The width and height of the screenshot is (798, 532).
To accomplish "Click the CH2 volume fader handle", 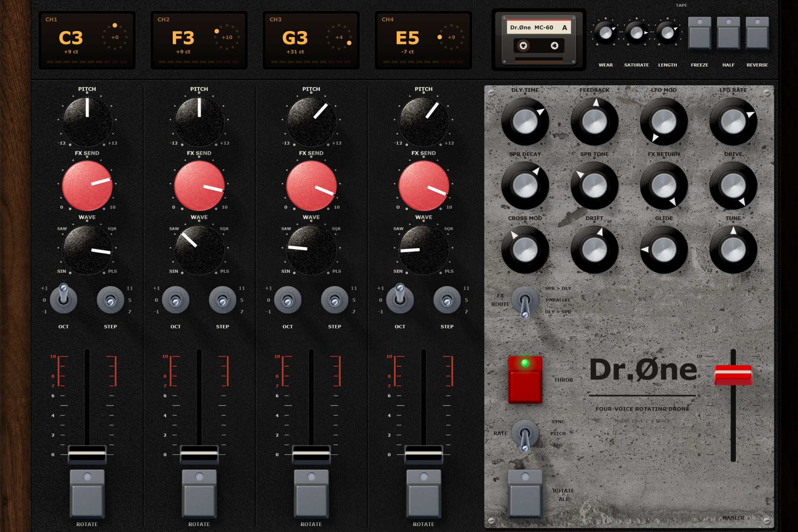I will (199, 454).
